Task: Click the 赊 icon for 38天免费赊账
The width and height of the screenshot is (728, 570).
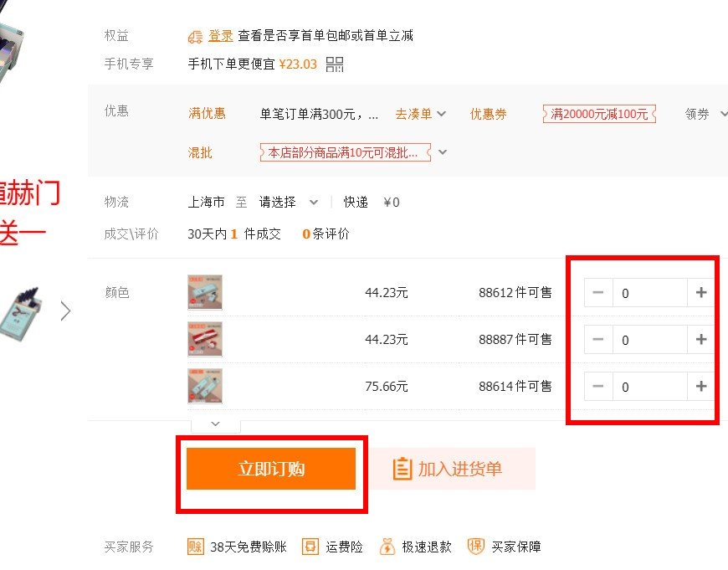Action: pos(195,547)
